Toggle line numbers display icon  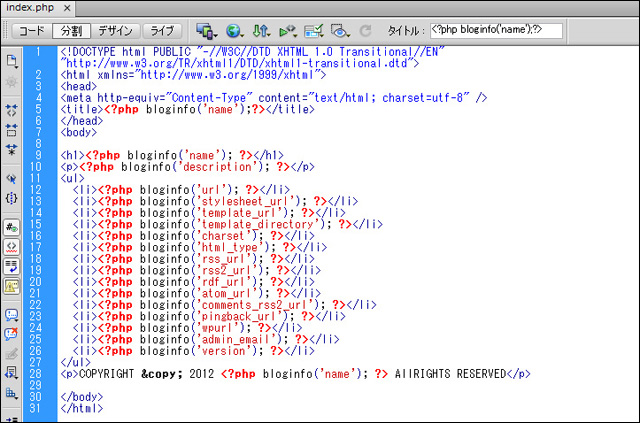[12, 227]
